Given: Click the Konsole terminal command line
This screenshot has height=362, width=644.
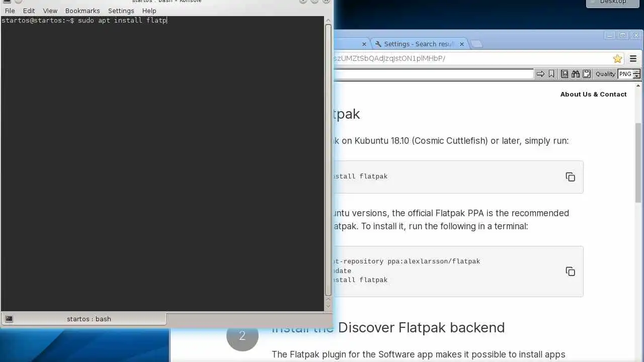Looking at the screenshot, I should click(x=85, y=21).
